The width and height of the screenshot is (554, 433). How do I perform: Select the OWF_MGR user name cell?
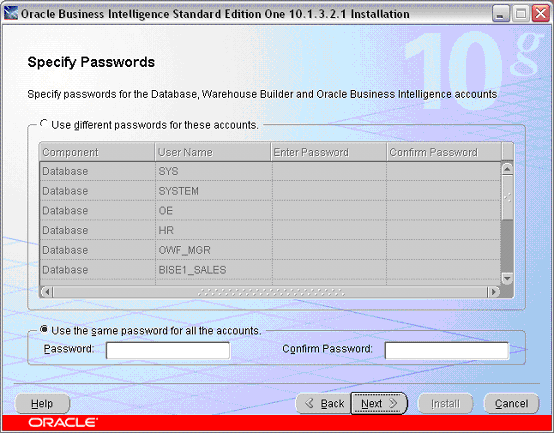(214, 250)
